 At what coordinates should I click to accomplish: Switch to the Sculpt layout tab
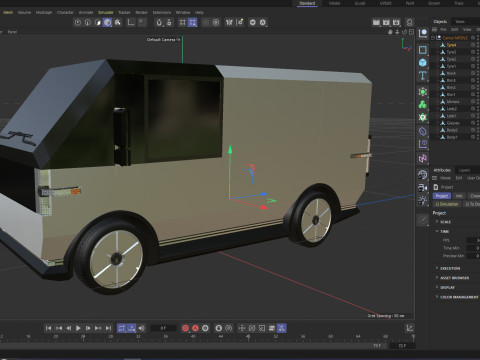point(360,3)
